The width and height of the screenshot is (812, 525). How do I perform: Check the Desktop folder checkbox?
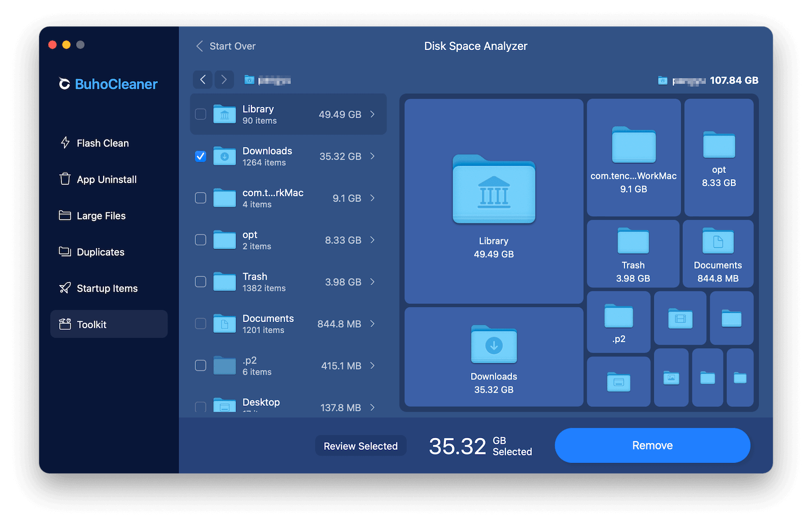coord(200,407)
